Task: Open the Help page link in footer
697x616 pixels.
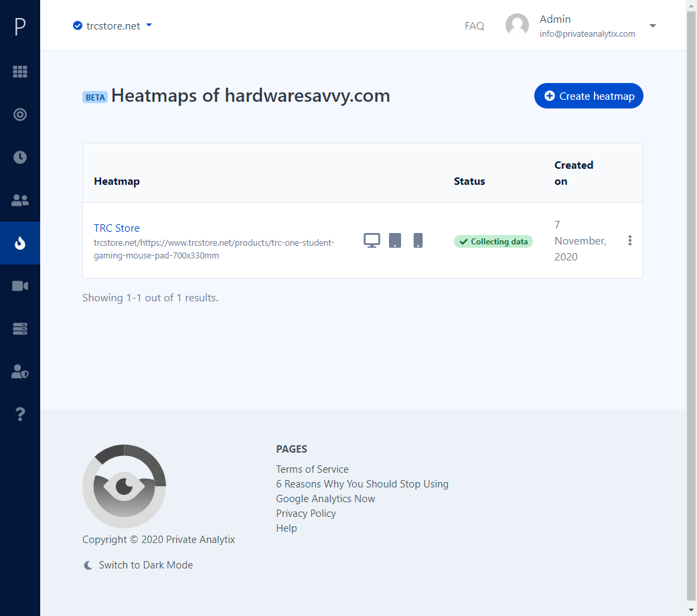Action: [287, 528]
